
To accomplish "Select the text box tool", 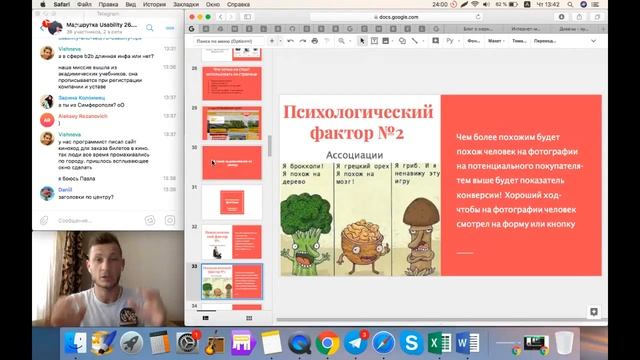I will (x=374, y=41).
